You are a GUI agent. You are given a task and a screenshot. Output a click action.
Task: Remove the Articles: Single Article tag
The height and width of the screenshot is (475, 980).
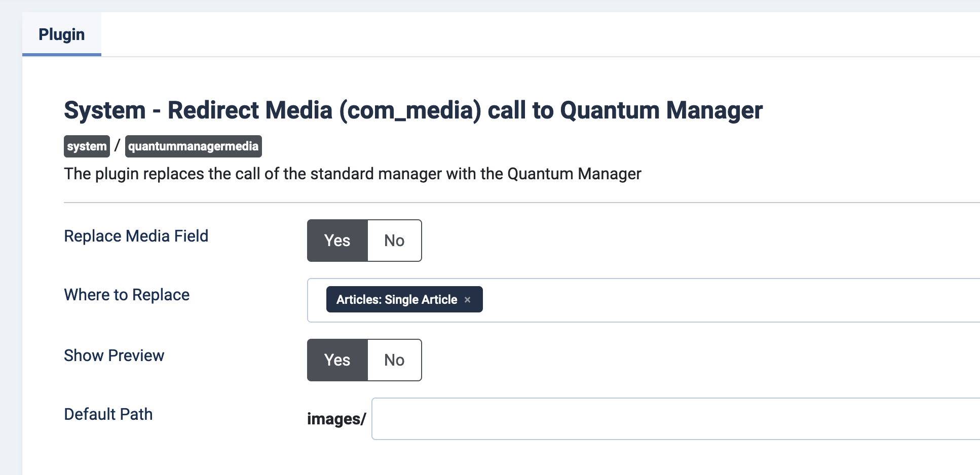tap(467, 300)
